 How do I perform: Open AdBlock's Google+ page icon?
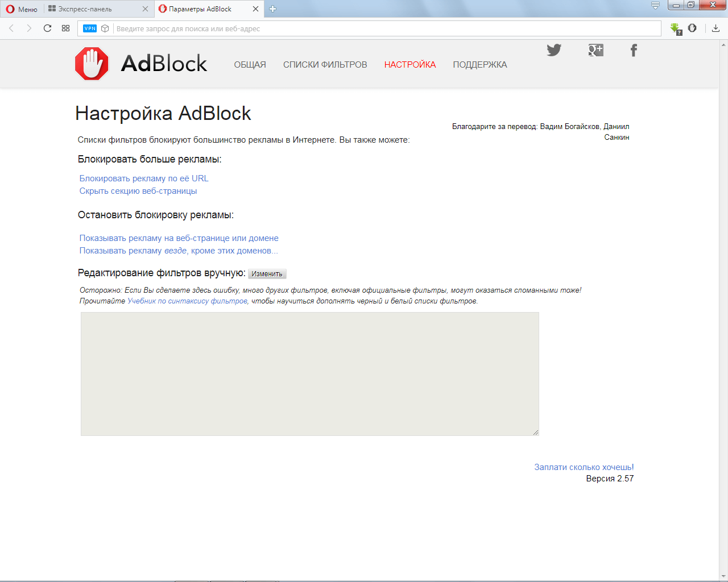[x=596, y=50]
